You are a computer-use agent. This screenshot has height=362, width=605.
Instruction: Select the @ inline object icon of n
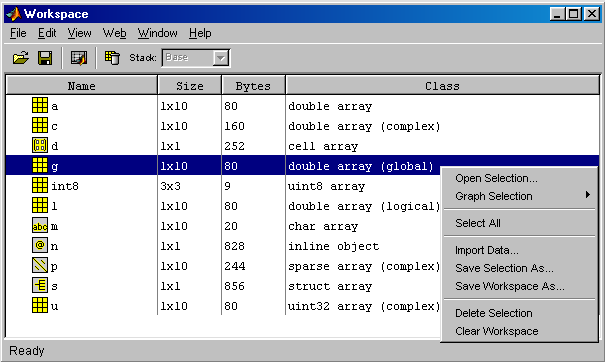pos(40,245)
